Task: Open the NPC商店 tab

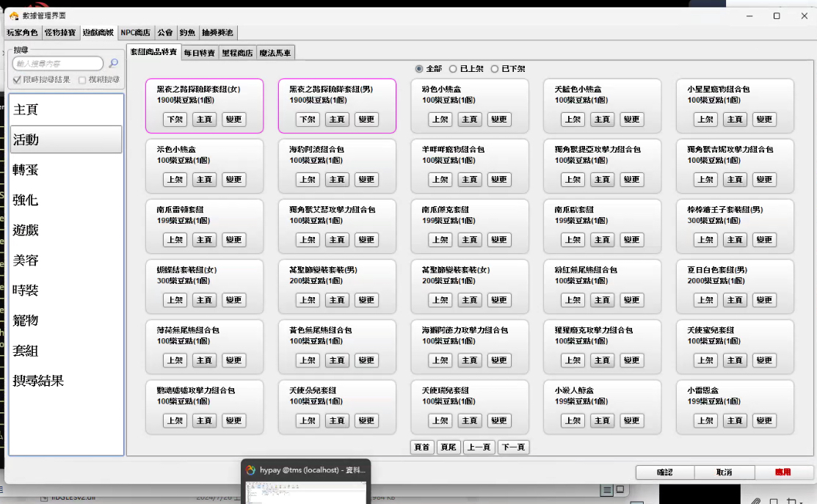Action: click(135, 33)
